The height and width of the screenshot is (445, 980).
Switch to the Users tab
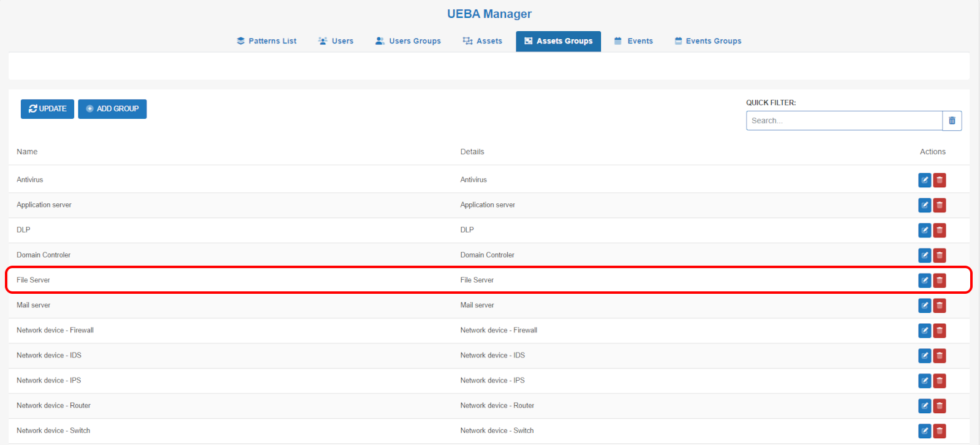(x=336, y=41)
